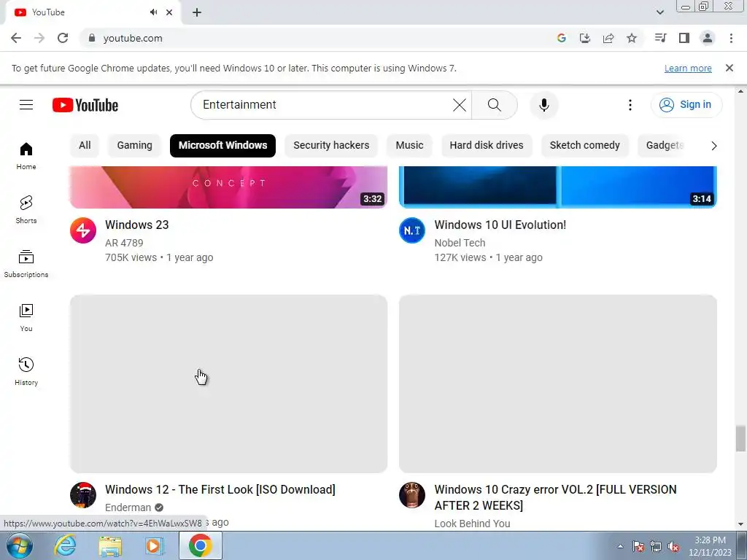Clear the Entertainment search text
This screenshot has height=560, width=747.
coord(460,105)
